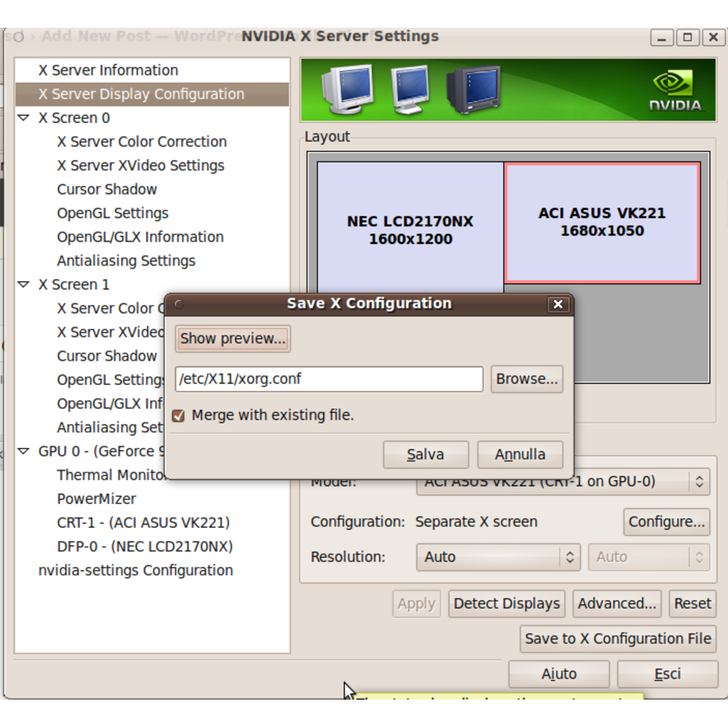Click Browse to choose config file

pos(526,379)
